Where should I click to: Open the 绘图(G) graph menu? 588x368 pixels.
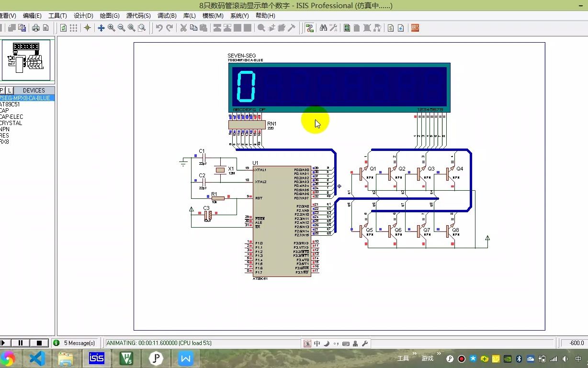pos(110,15)
